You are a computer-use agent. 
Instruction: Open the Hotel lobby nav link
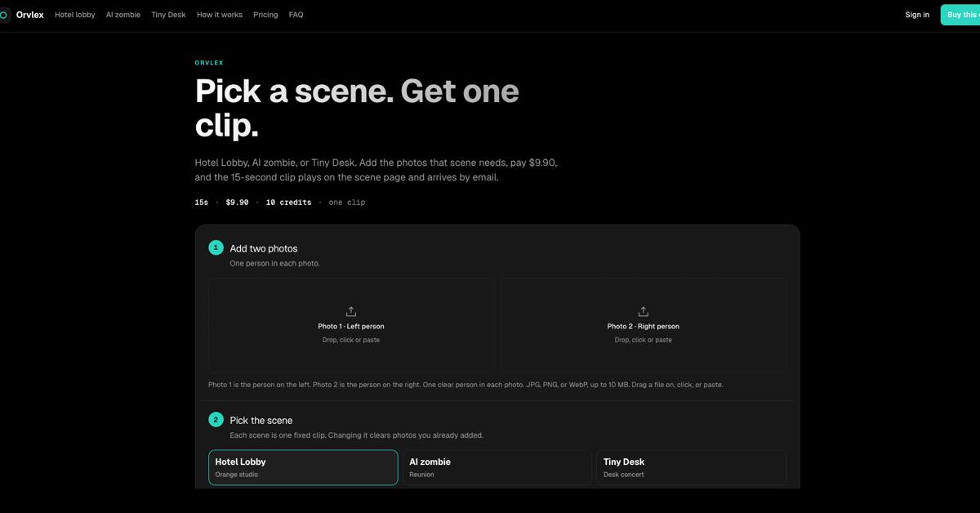coord(75,15)
